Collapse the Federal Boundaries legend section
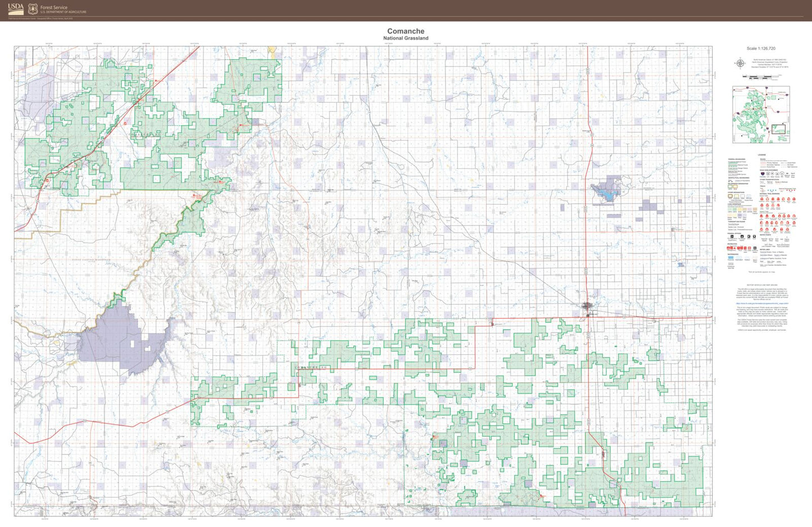Image resolution: width=812 pixels, height=527 pixels. click(737, 158)
